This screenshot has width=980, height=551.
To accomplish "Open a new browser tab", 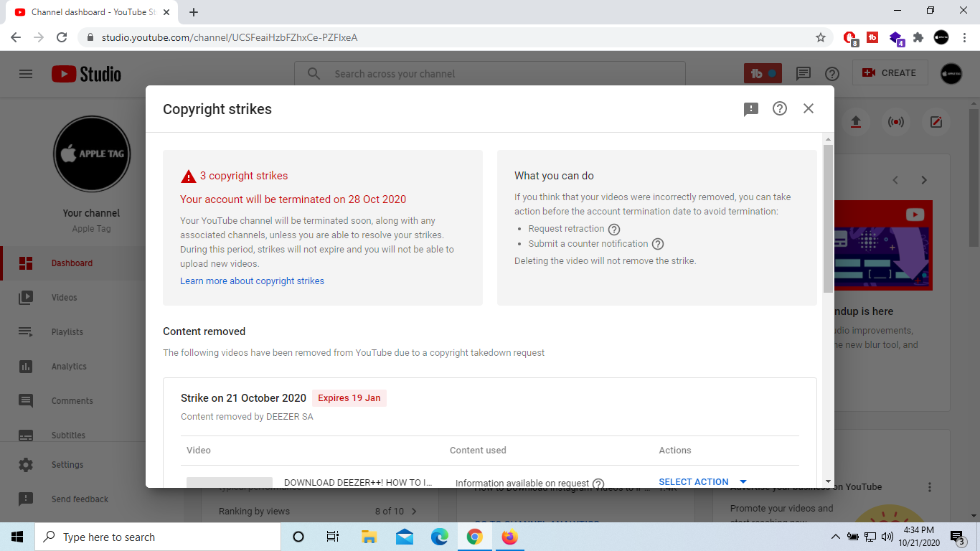I will click(194, 12).
